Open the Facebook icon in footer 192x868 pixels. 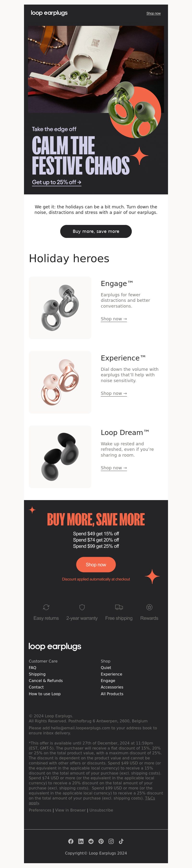coord(71,841)
